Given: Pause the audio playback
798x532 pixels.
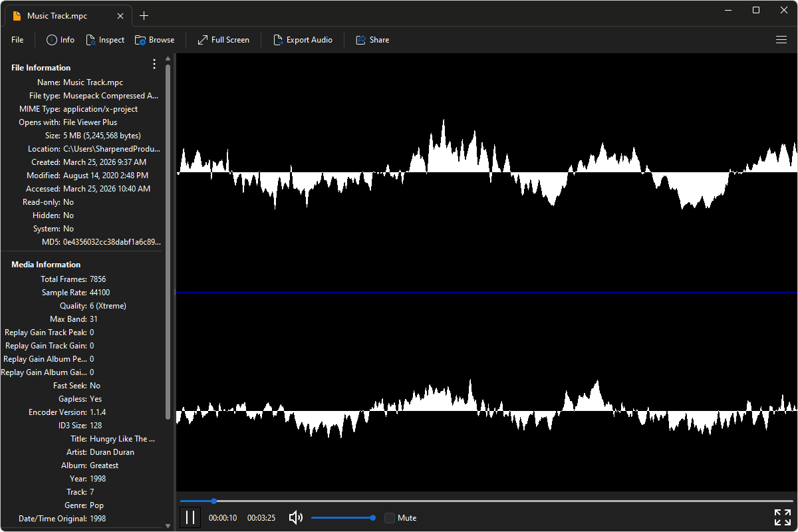Looking at the screenshot, I should click(x=190, y=517).
